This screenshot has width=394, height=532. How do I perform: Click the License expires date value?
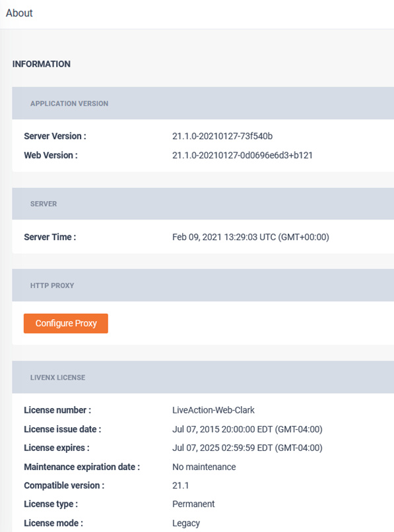[247, 448]
